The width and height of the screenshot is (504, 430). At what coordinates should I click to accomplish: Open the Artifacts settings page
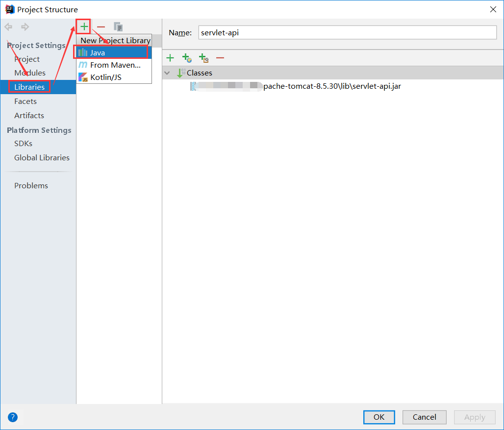point(29,115)
